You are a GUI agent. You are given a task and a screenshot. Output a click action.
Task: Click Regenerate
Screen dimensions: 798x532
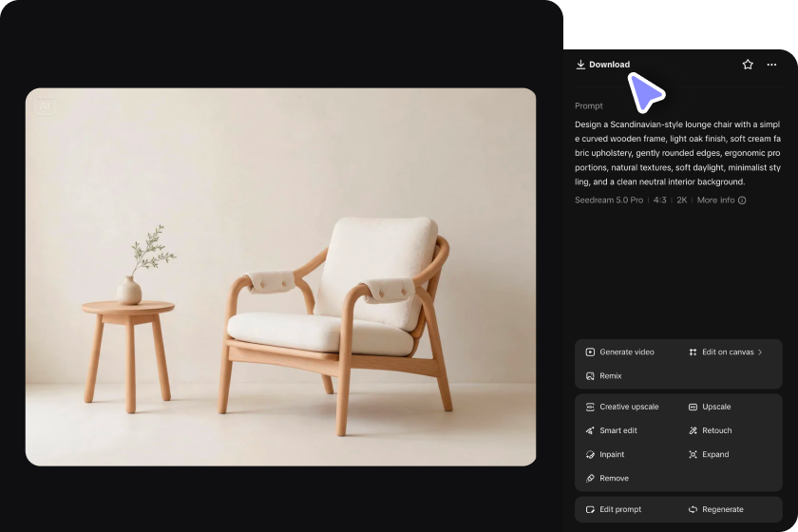point(715,509)
